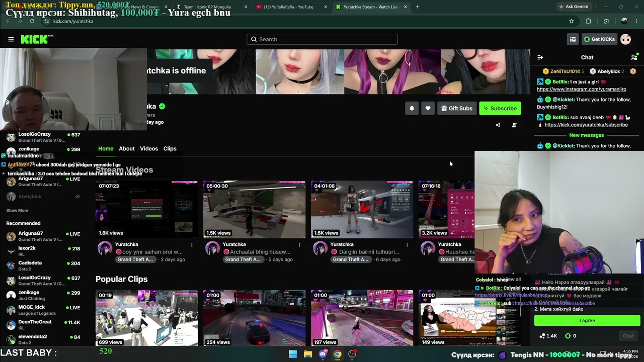644x362 pixels.
Task: Click Ask Gemini in the browser bar
Action: [574, 7]
